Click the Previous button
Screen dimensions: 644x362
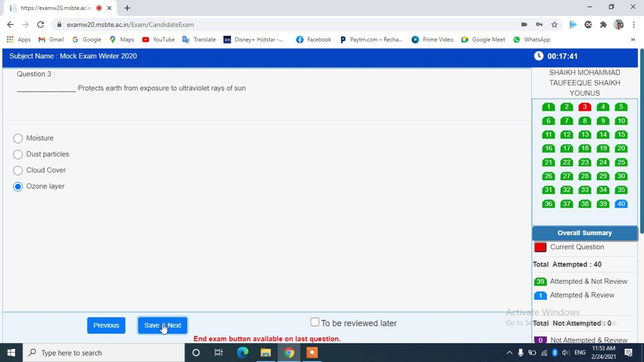106,325
